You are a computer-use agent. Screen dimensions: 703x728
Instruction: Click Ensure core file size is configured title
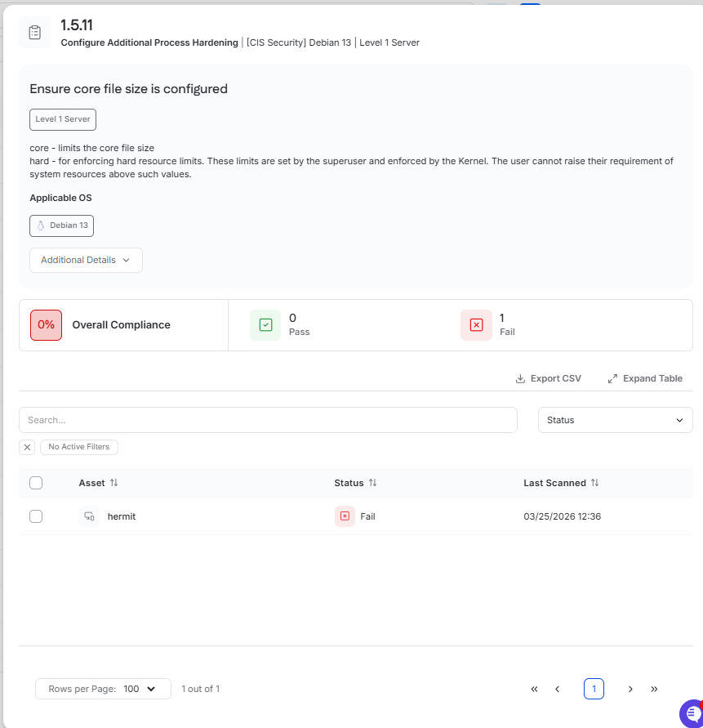point(128,89)
